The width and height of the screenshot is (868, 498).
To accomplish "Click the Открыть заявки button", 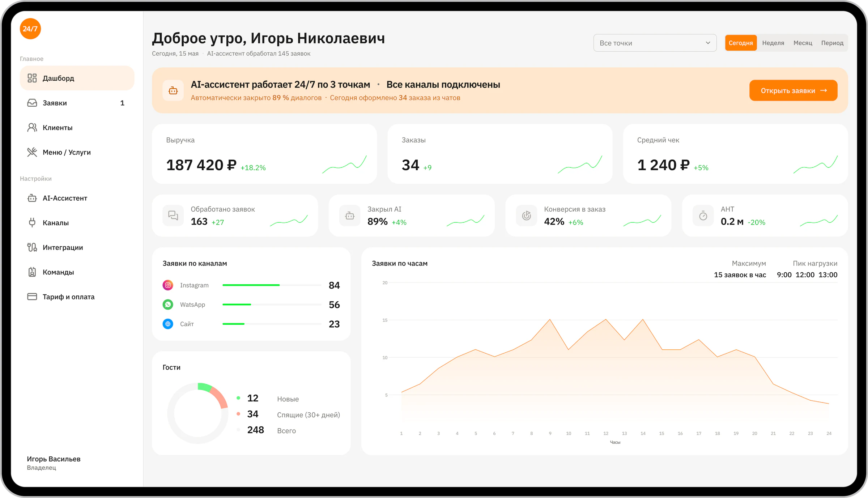I will click(x=793, y=90).
